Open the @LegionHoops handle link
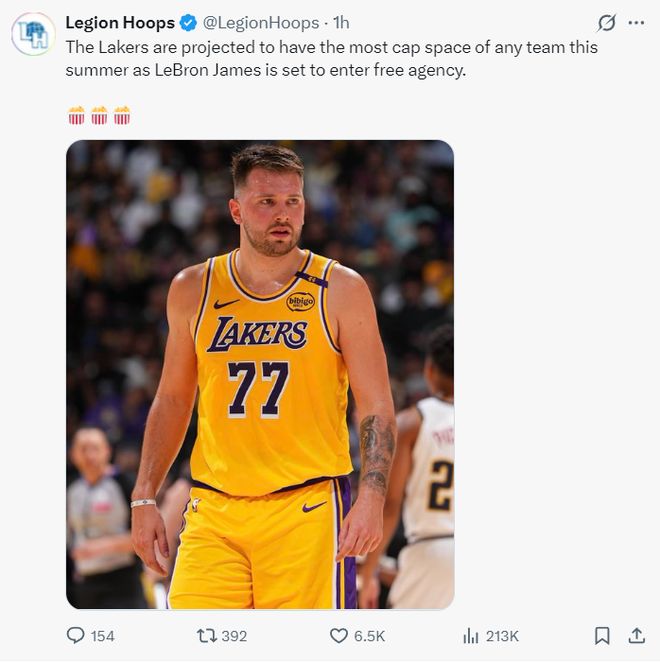This screenshot has width=660, height=663. point(263,22)
